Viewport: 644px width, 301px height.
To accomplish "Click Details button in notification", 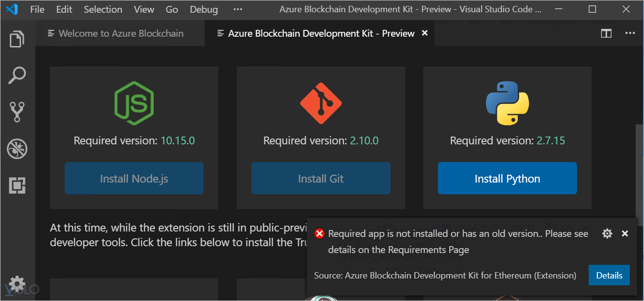I will [x=609, y=275].
